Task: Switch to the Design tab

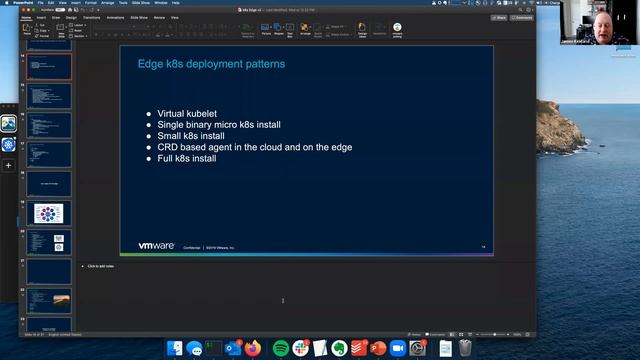Action: pos(71,18)
